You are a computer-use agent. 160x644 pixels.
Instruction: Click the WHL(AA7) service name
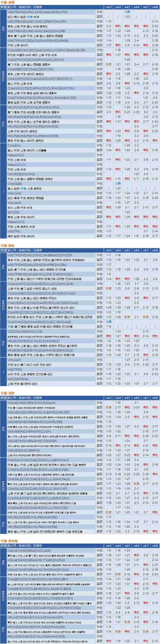(14, 360)
